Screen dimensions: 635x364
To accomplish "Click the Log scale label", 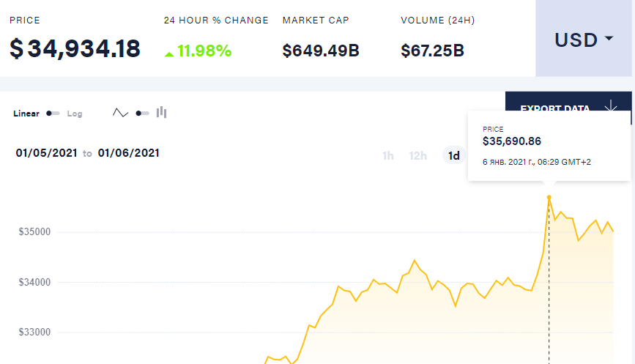I will point(75,114).
